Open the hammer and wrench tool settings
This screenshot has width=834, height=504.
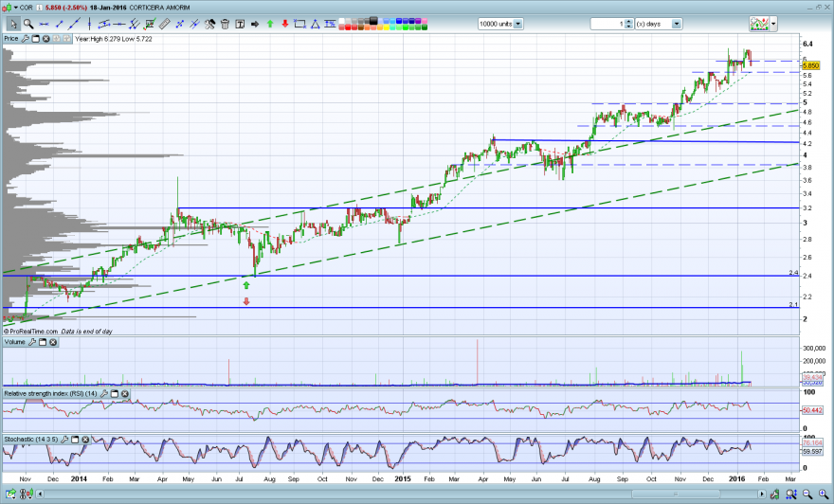click(x=210, y=24)
